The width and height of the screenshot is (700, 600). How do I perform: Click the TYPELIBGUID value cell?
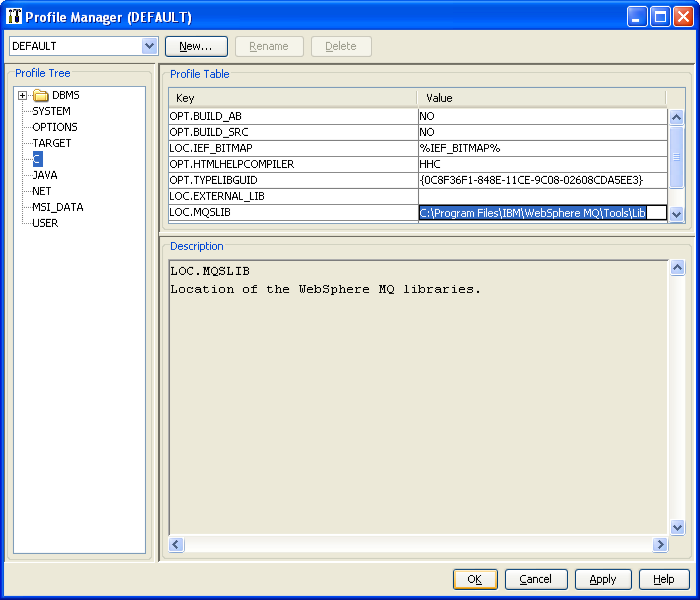coord(543,180)
